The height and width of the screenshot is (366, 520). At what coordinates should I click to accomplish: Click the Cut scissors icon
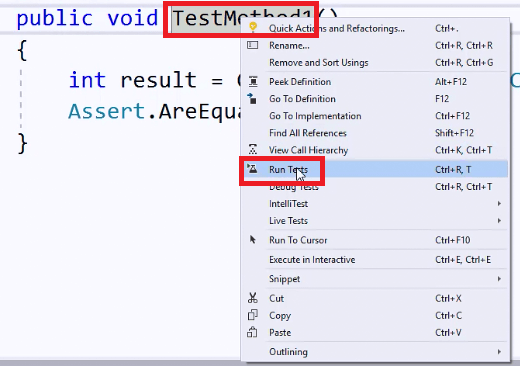[253, 298]
